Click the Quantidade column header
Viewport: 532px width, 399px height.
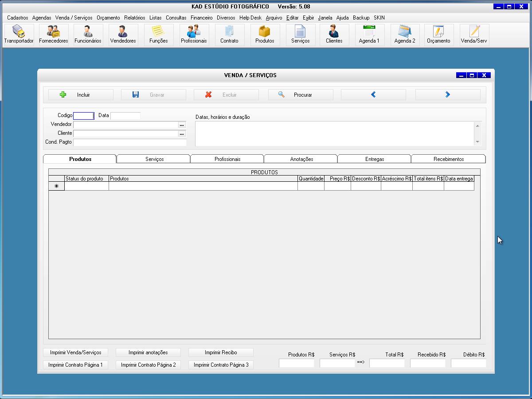pyautogui.click(x=311, y=179)
